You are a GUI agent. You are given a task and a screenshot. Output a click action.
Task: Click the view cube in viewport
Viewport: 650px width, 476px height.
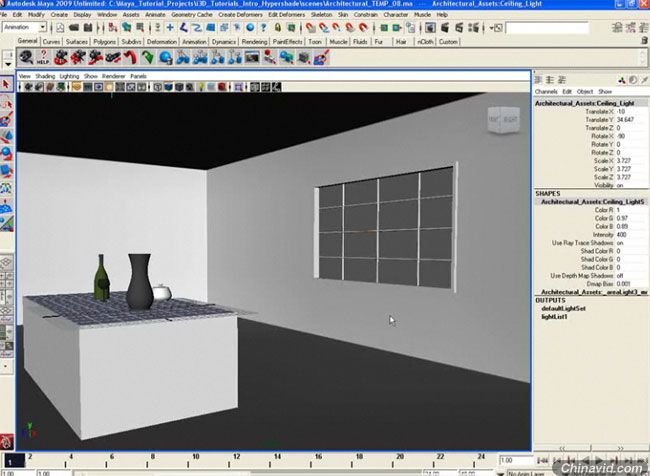503,120
